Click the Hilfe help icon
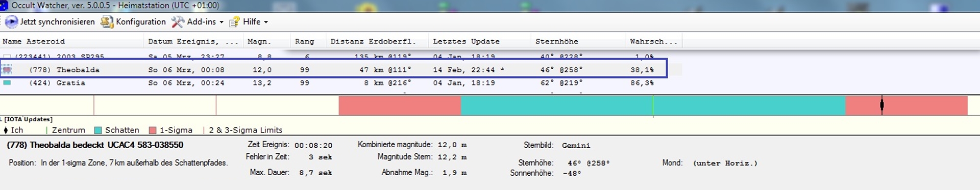The width and height of the screenshot is (980, 190). tap(234, 22)
